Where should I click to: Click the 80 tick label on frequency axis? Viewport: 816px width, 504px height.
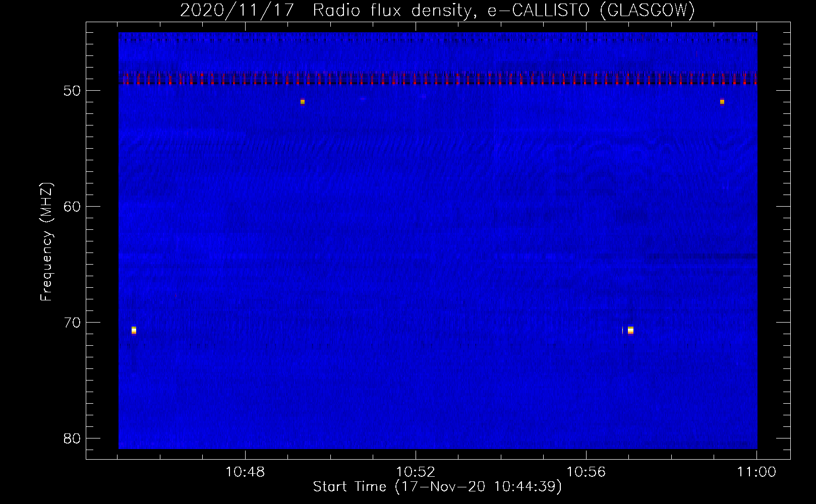73,438
